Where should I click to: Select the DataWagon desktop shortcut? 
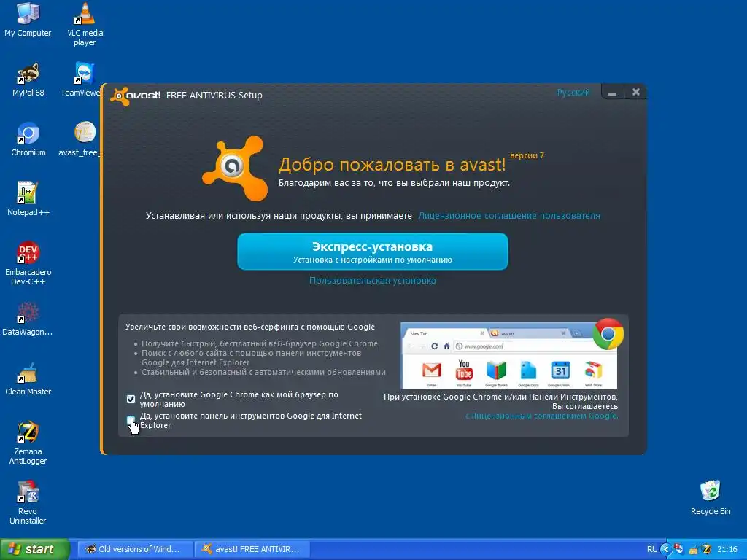pos(27,319)
